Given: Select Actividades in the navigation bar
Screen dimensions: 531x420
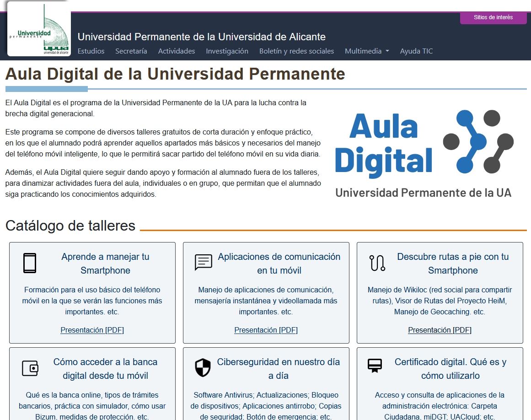Looking at the screenshot, I should coord(177,51).
